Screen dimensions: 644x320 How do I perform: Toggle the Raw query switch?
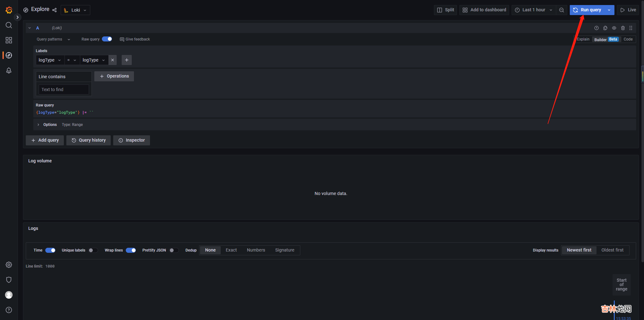click(x=107, y=39)
